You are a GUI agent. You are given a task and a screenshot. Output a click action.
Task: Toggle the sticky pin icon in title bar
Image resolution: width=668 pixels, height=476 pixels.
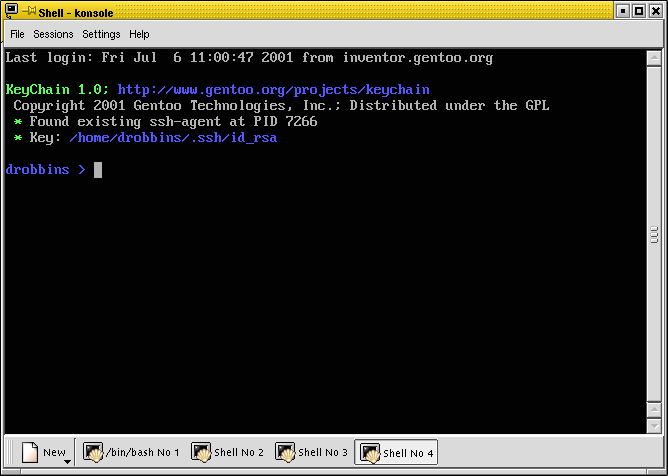coord(29,11)
